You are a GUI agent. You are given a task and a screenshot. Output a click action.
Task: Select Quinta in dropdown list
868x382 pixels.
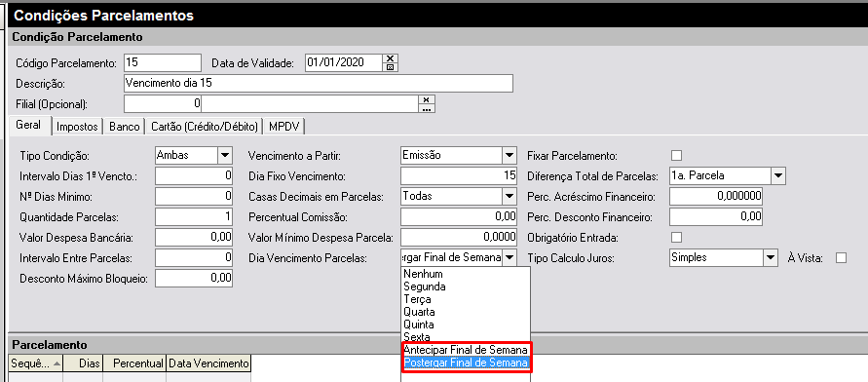(465, 325)
